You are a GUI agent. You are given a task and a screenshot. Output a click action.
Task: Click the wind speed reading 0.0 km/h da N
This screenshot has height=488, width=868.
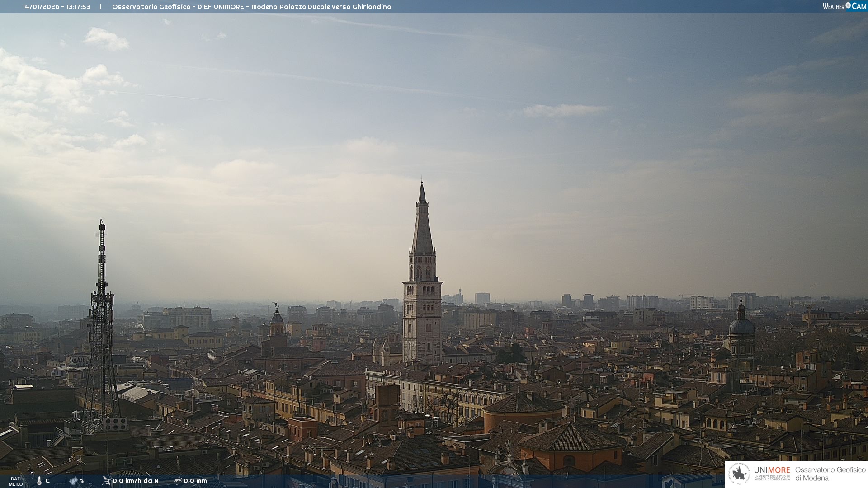136,481
